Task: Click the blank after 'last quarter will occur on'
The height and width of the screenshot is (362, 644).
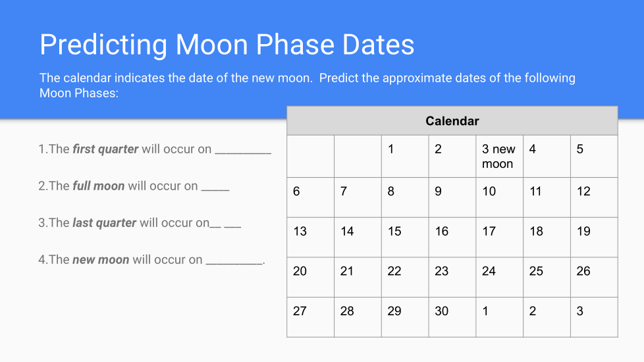Action: click(x=225, y=223)
